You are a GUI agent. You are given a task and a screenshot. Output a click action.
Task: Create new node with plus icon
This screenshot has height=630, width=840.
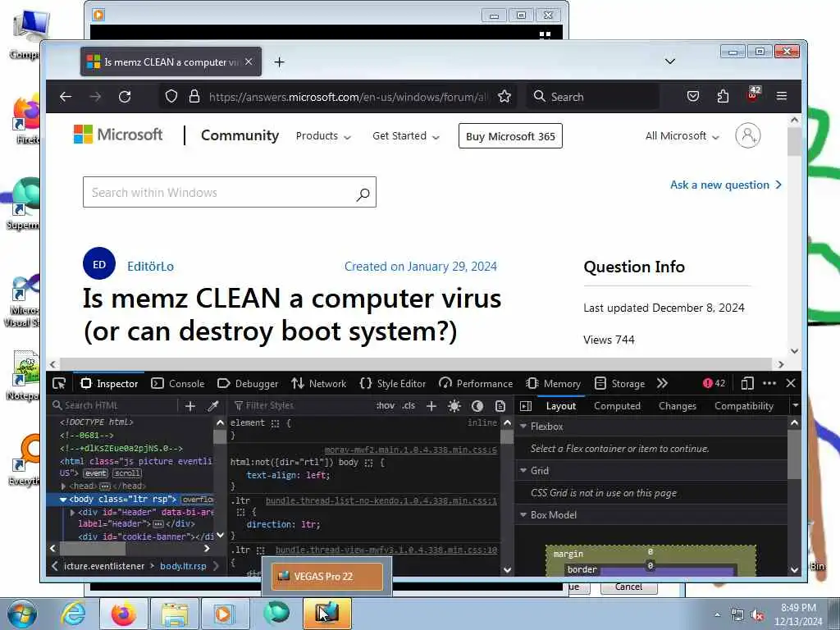pos(190,406)
